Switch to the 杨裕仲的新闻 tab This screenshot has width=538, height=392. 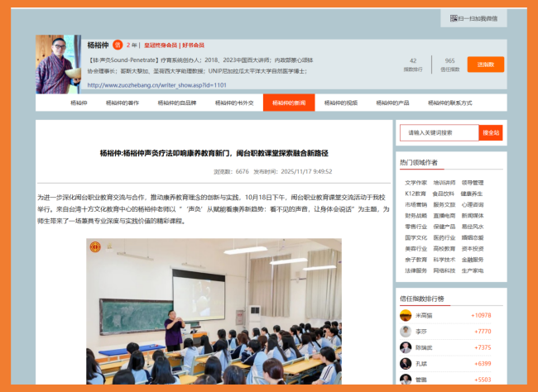click(289, 103)
